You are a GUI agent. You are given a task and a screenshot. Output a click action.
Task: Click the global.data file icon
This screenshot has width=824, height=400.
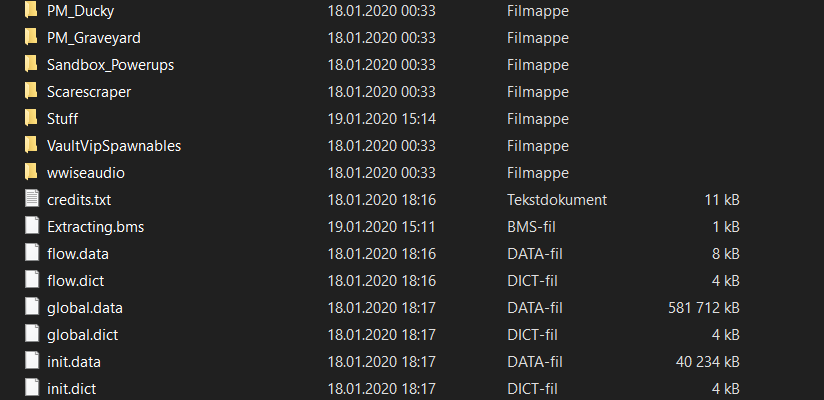click(32, 307)
